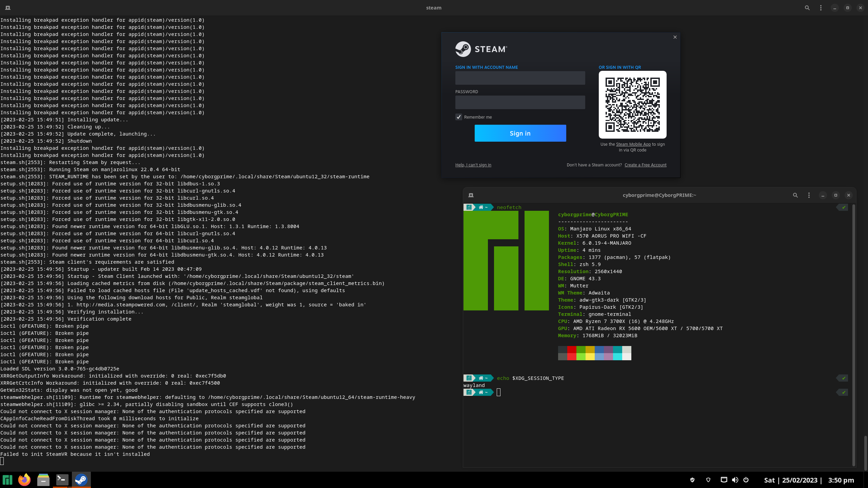
Task: Click new tab icon in cyborgprime terminal
Action: click(x=471, y=195)
